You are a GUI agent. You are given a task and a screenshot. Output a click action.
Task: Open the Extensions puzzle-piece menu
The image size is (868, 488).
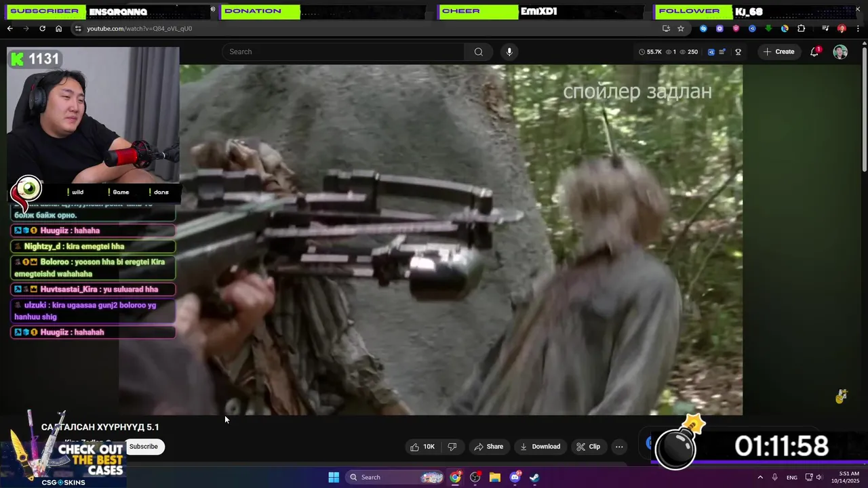801,28
